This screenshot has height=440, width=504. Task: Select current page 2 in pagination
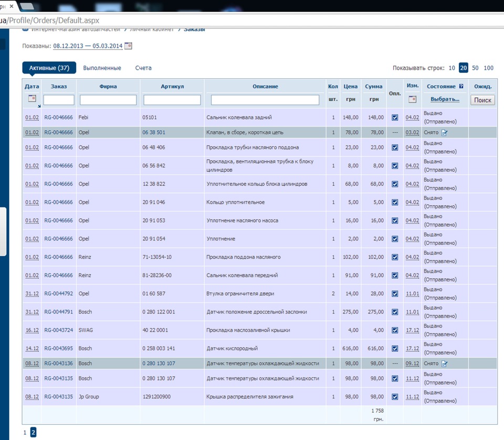tap(33, 433)
